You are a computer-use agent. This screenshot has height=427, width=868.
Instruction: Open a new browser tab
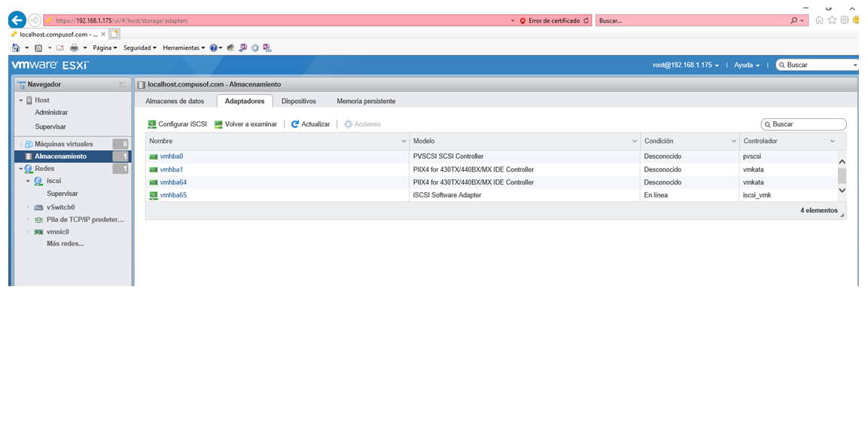point(114,34)
